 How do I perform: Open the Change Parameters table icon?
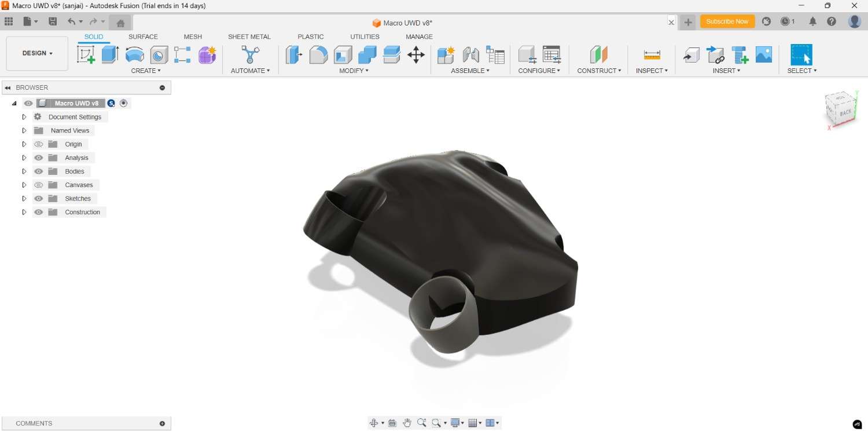click(552, 55)
